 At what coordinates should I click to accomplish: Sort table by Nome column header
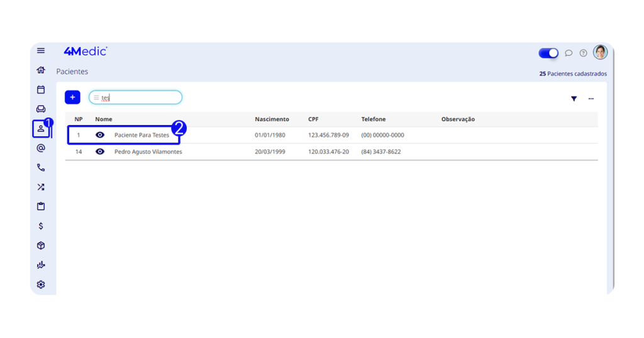(104, 119)
